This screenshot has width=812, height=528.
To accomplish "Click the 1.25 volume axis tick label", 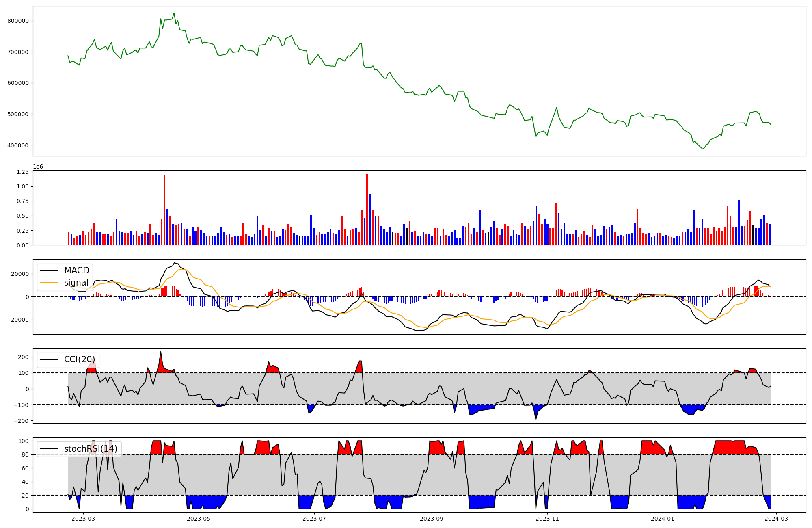I will (x=23, y=172).
